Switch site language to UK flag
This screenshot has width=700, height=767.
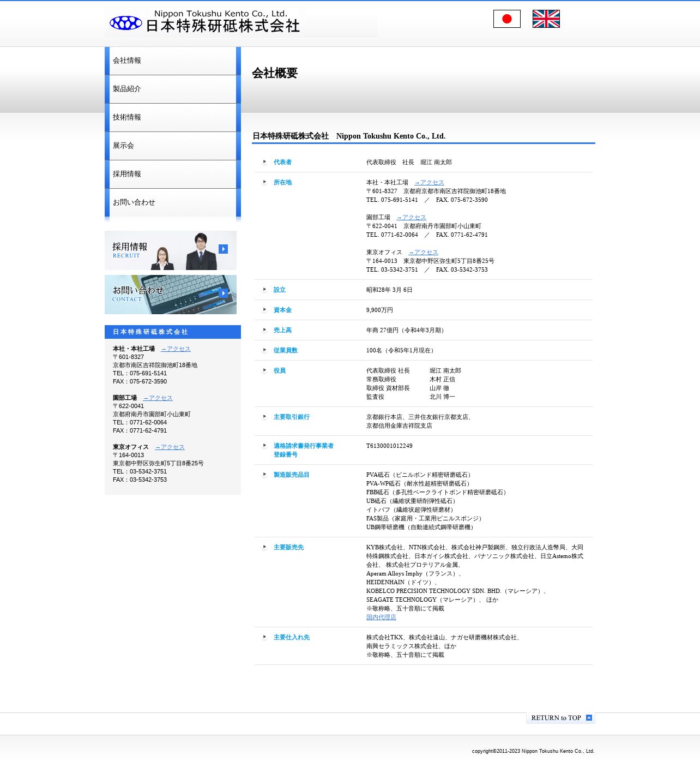click(x=546, y=19)
